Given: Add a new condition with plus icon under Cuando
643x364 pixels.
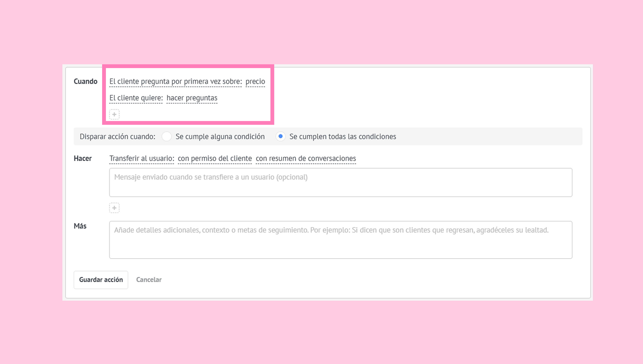Looking at the screenshot, I should pyautogui.click(x=114, y=114).
